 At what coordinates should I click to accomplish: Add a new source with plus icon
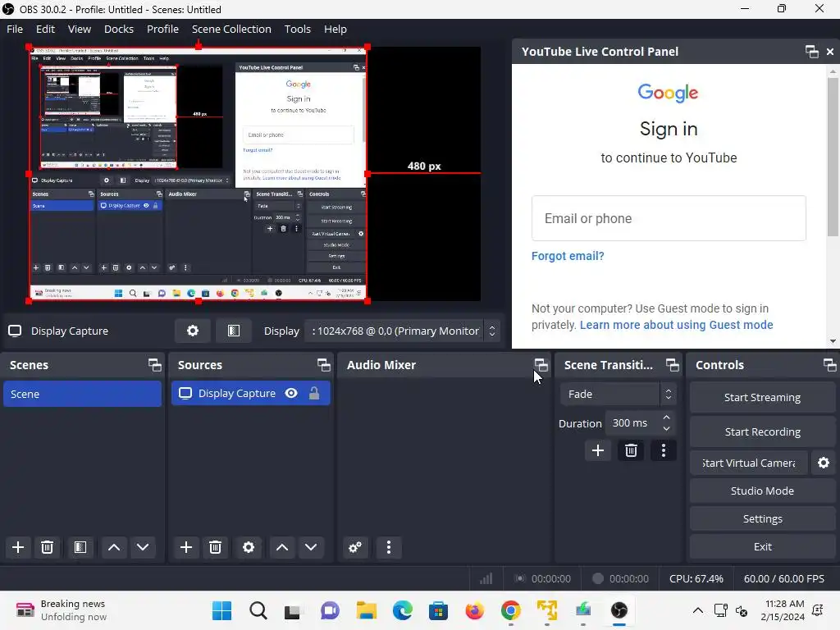[x=186, y=547]
